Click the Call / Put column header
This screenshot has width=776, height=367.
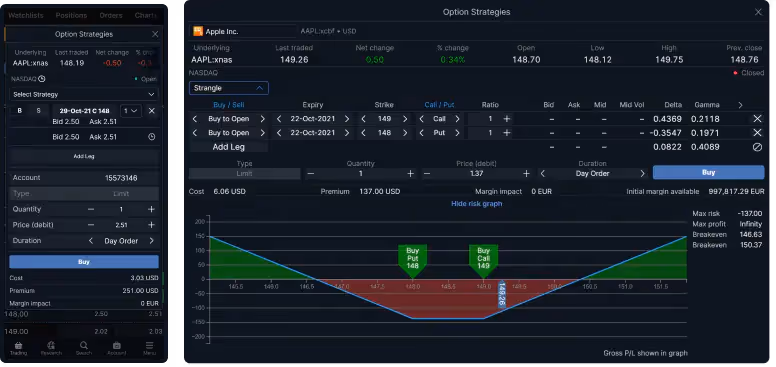click(439, 105)
